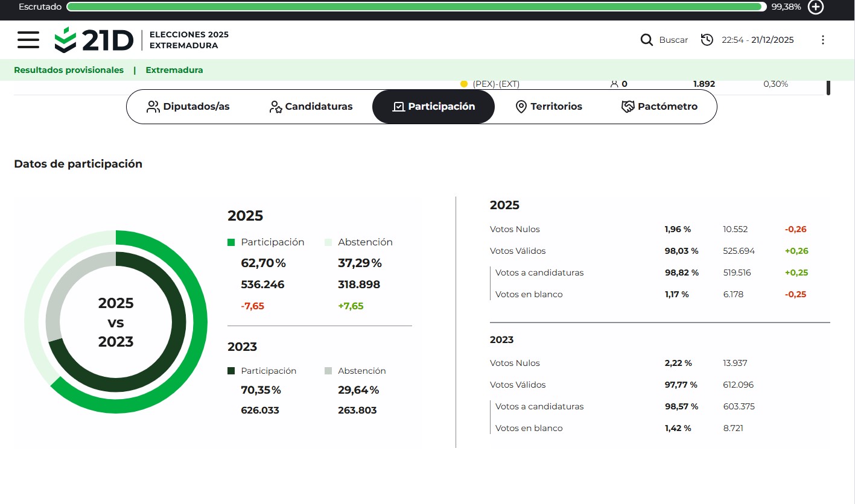
Task: Click the 21D elections logo
Action: (x=94, y=40)
